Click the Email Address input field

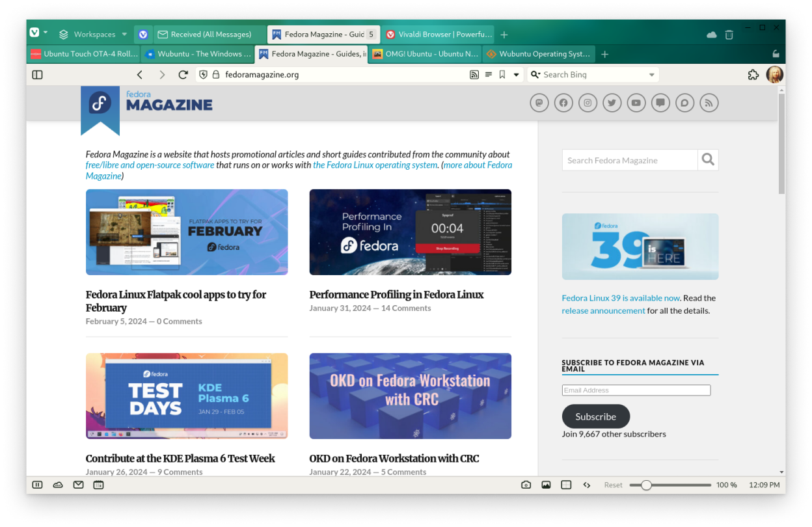[x=636, y=390]
